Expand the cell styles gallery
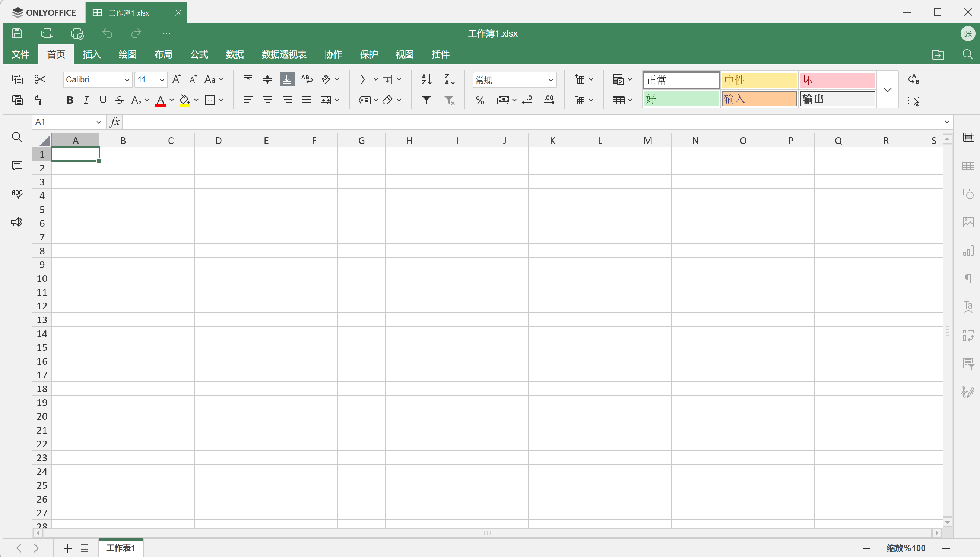 (x=888, y=90)
